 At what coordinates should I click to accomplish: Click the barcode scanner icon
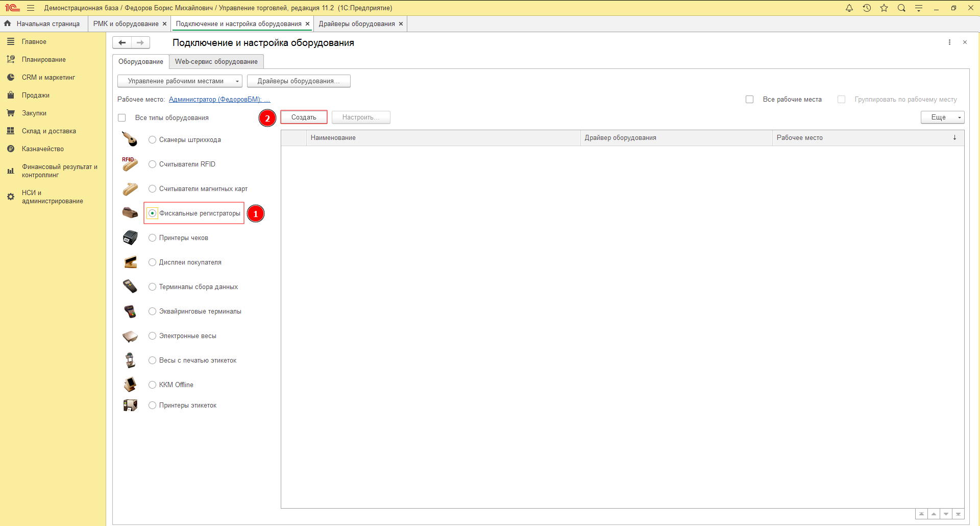point(130,139)
